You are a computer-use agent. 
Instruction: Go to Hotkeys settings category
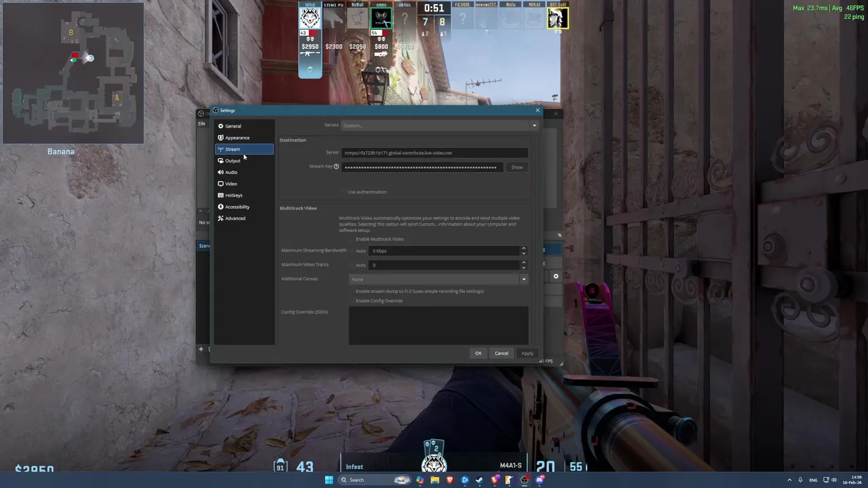tap(244, 195)
